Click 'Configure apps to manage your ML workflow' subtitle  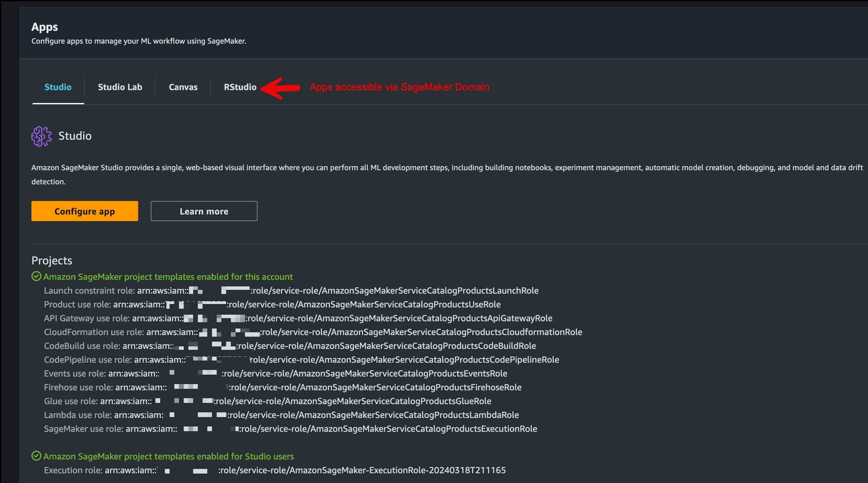point(139,41)
